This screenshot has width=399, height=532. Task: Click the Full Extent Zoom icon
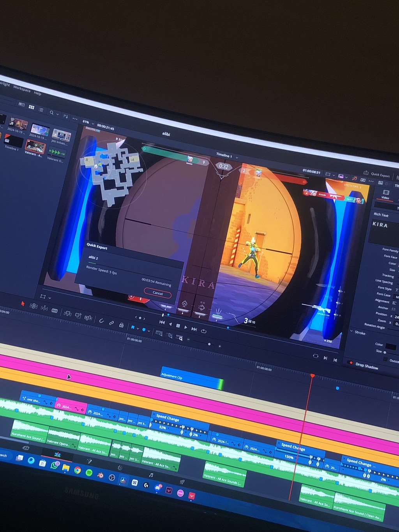159,333
